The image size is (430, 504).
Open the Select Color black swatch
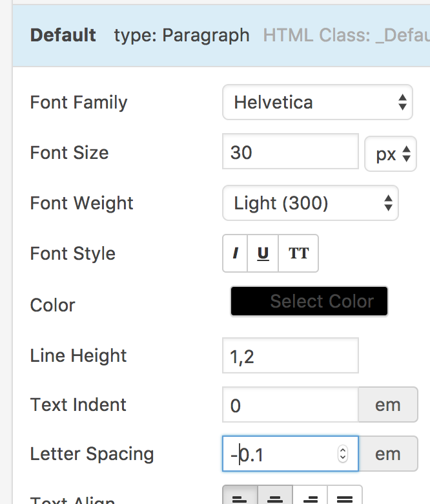point(309,301)
